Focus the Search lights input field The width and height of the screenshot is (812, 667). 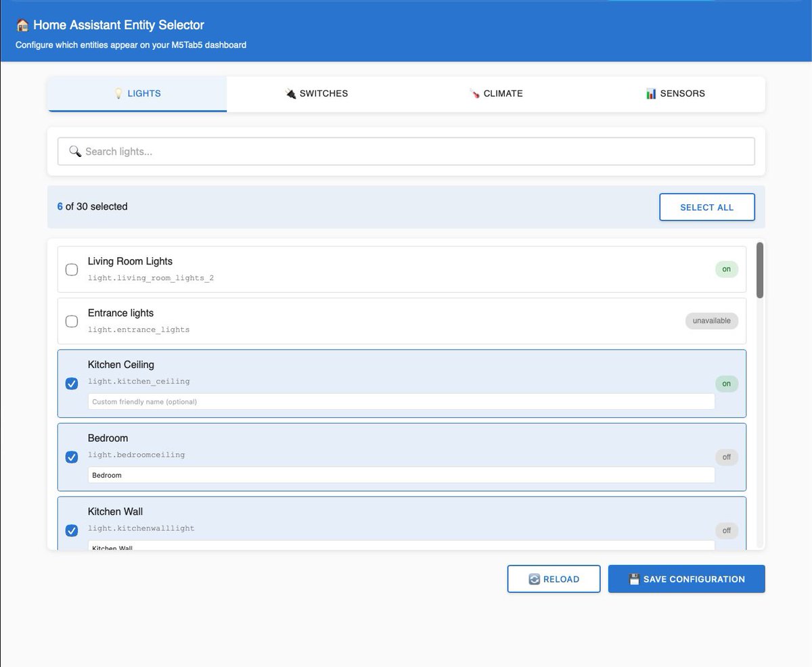click(406, 152)
